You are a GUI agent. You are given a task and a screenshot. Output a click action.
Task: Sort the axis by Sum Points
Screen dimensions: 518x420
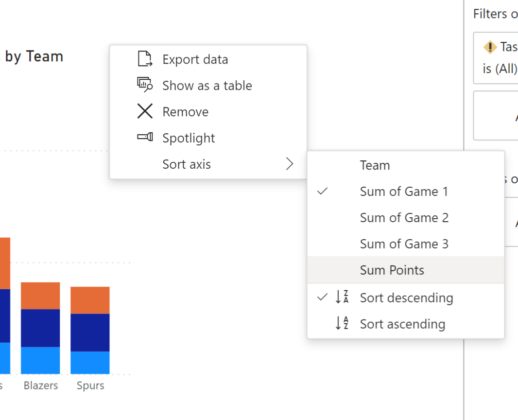click(x=392, y=270)
